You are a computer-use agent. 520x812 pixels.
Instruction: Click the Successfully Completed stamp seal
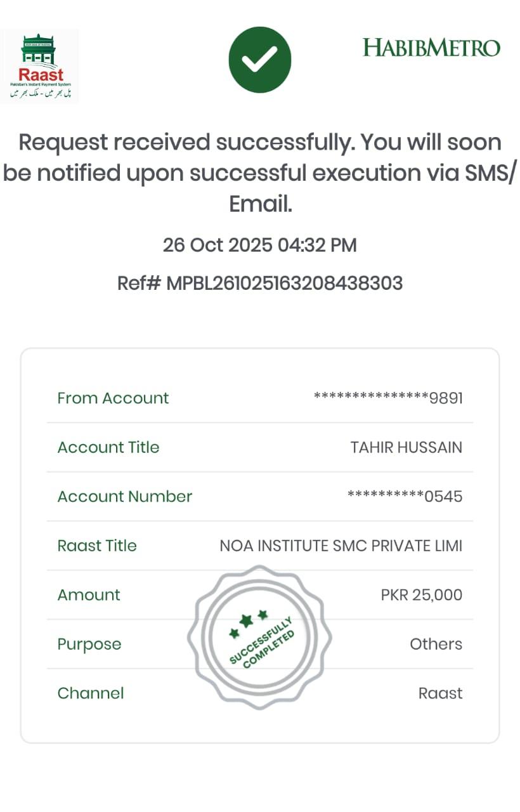click(259, 638)
